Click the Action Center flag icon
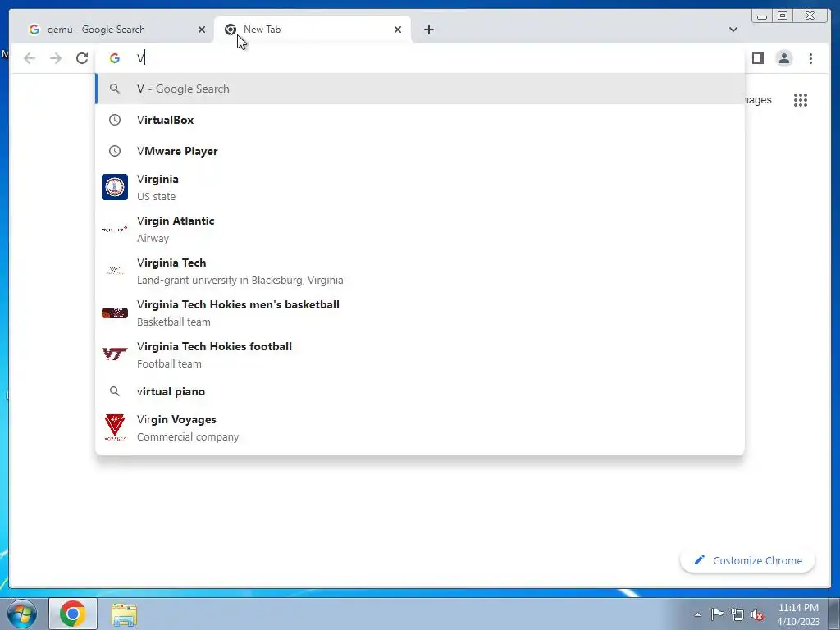The width and height of the screenshot is (840, 630). tap(717, 614)
